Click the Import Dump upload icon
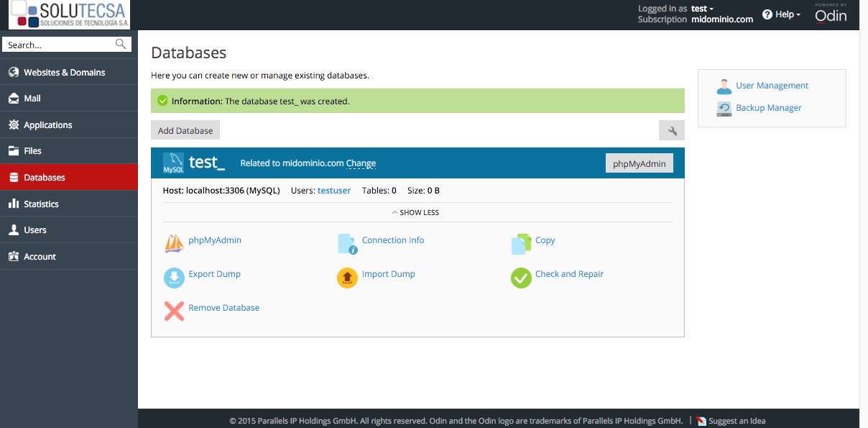Image resolution: width=868 pixels, height=428 pixels. tap(347, 278)
